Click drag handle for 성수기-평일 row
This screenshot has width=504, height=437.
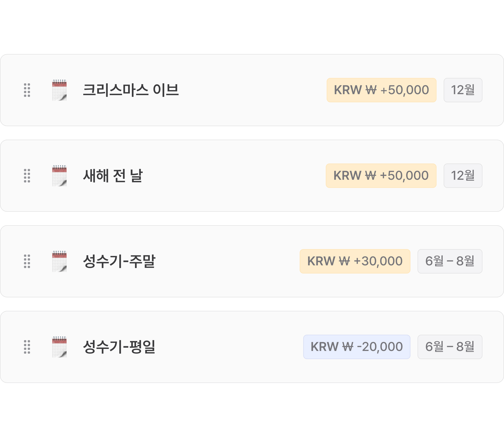(27, 347)
